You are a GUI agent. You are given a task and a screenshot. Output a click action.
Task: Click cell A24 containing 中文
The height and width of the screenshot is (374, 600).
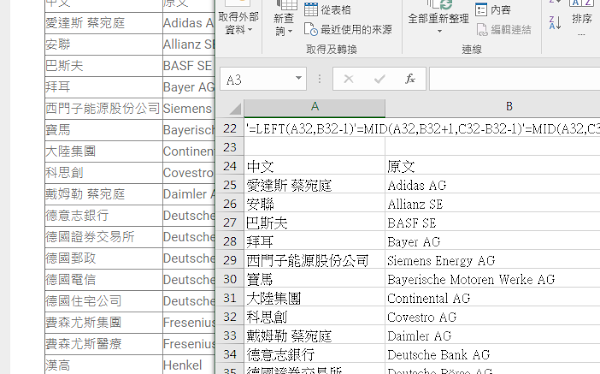(x=315, y=166)
